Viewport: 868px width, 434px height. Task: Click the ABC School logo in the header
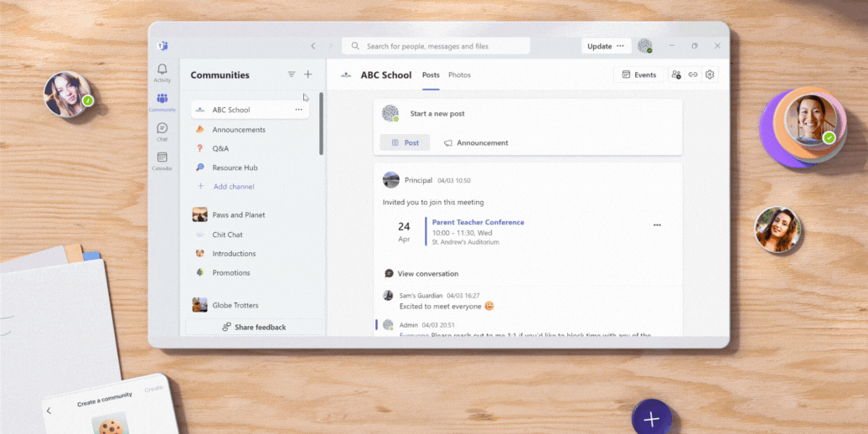pyautogui.click(x=346, y=75)
